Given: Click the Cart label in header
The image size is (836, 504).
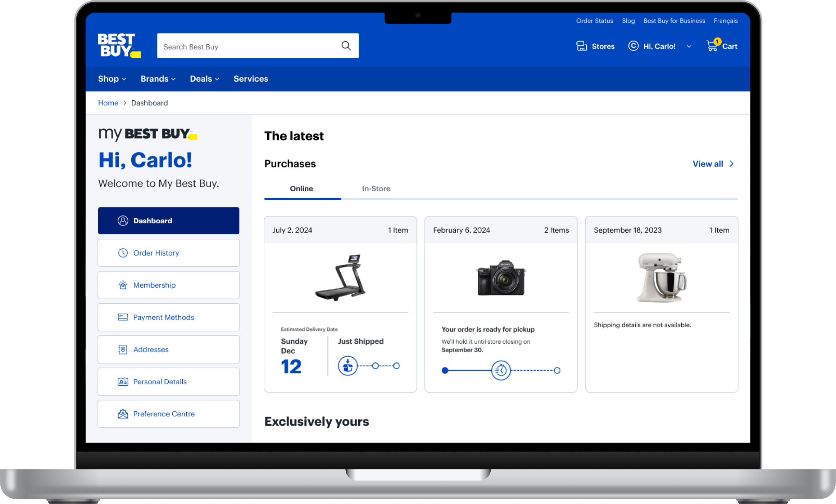Looking at the screenshot, I should point(730,46).
